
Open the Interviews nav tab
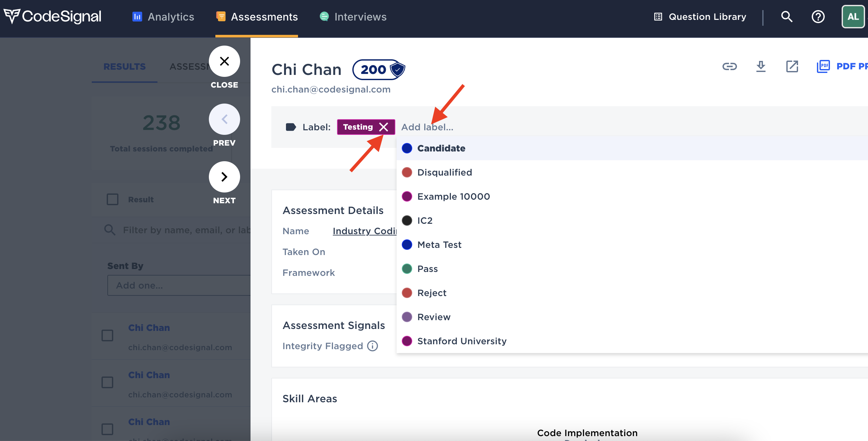353,17
